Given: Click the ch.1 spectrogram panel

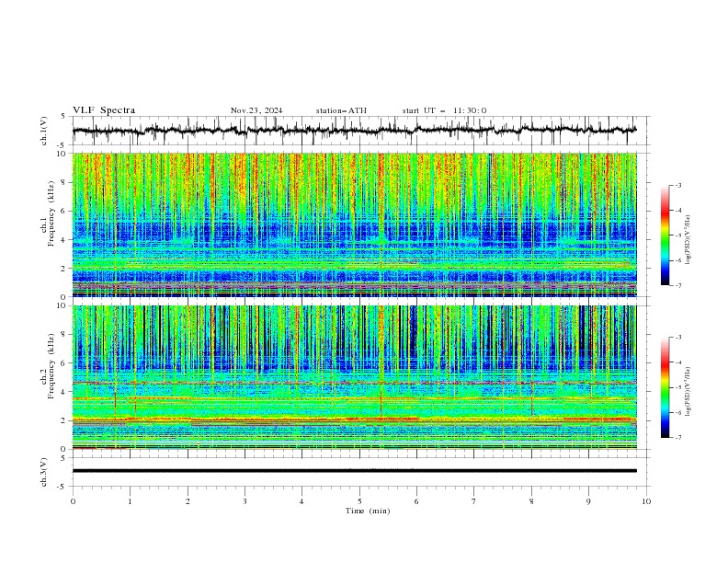Looking at the screenshot, I should [x=354, y=224].
